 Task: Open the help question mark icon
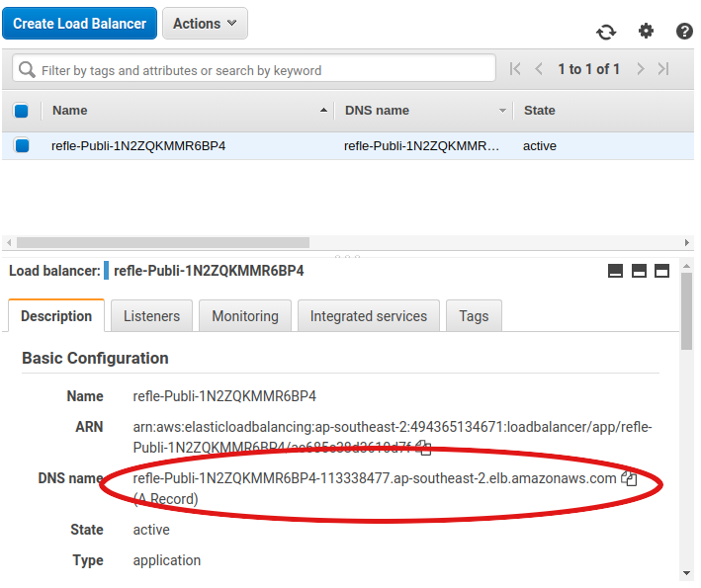click(x=684, y=32)
